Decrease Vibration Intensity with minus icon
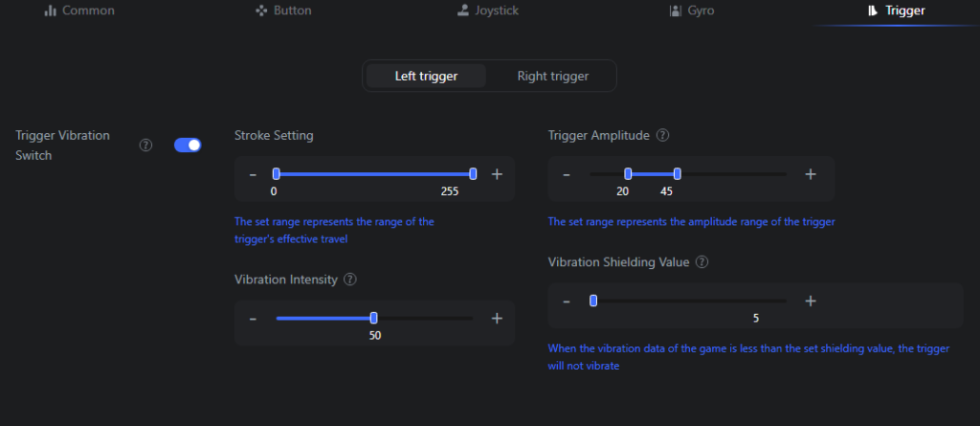This screenshot has height=426, width=980. 253,318
